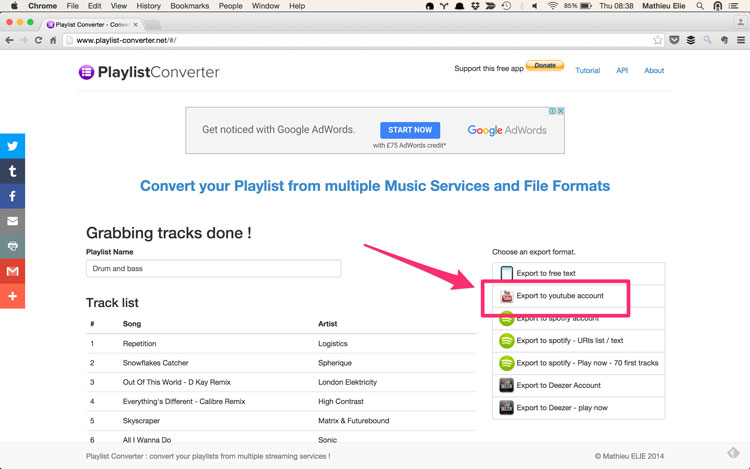Click the artist High Contrast
The image size is (750, 469).
[341, 402]
